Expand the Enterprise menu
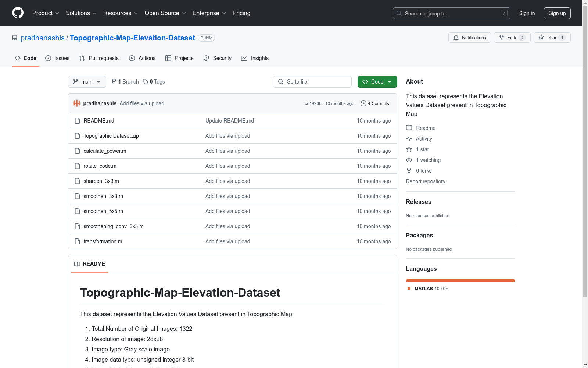 (209, 13)
